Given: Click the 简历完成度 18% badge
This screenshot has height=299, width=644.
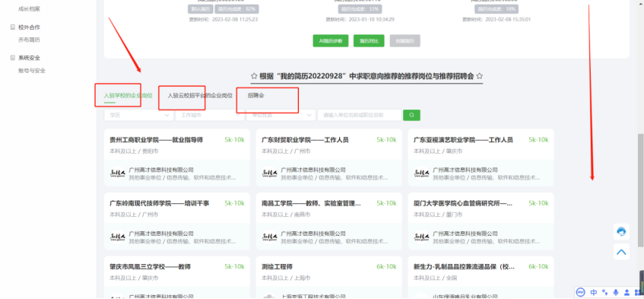Looking at the screenshot, I should (496, 9).
